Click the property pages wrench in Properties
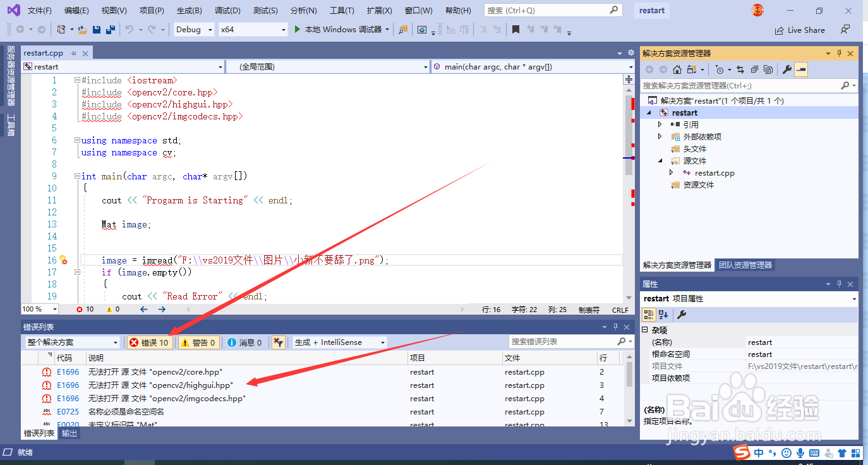The width and height of the screenshot is (868, 465). click(x=682, y=314)
